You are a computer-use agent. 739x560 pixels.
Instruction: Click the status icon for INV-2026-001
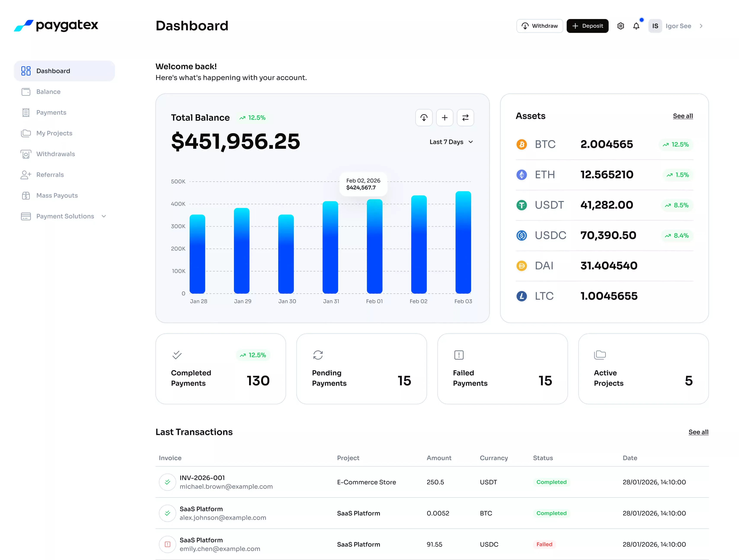click(x=167, y=482)
